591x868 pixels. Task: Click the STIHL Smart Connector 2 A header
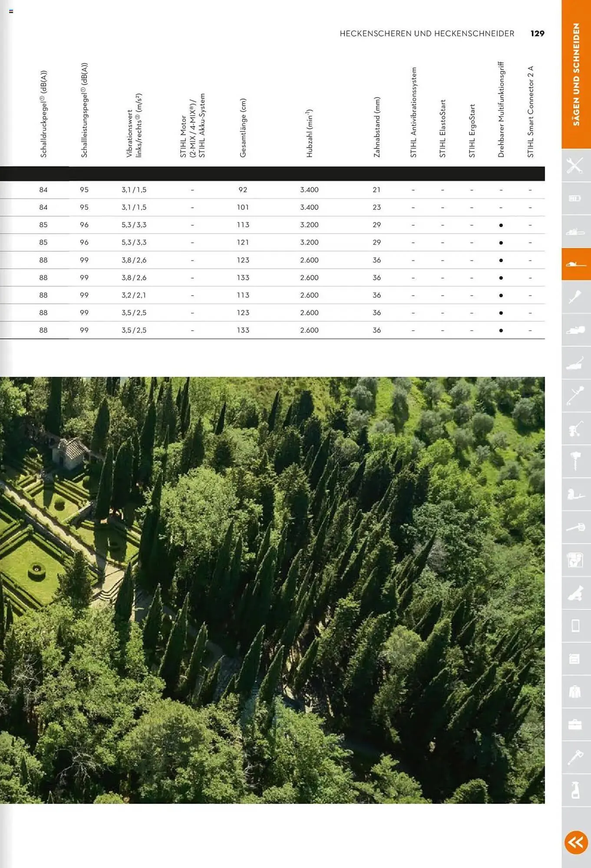[530, 112]
